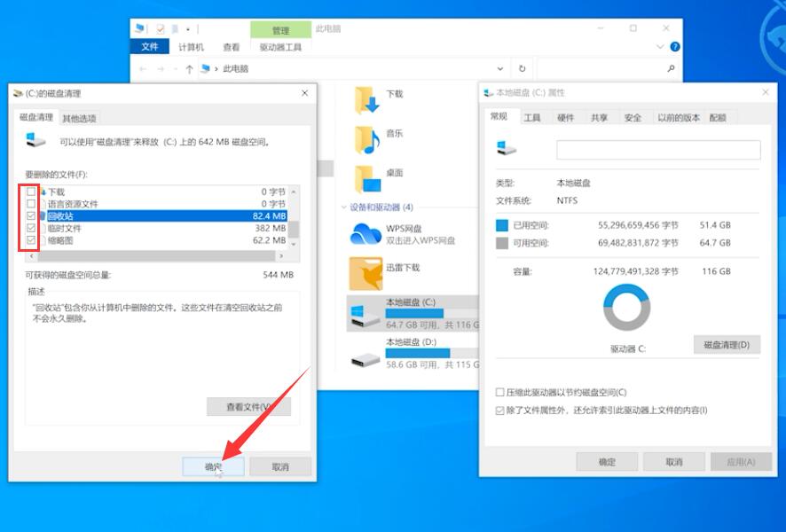
Task: Click the forward arrow in Explorer
Action: click(161, 69)
